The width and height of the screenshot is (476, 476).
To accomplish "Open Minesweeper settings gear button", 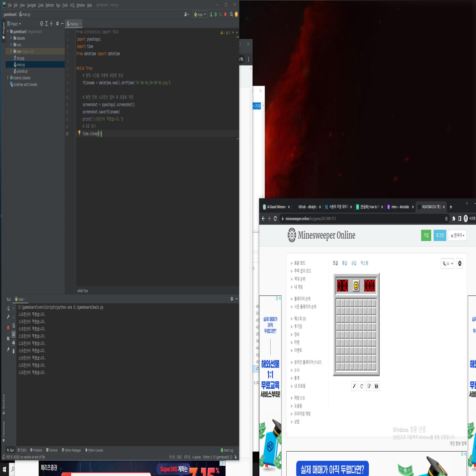I will (459, 263).
